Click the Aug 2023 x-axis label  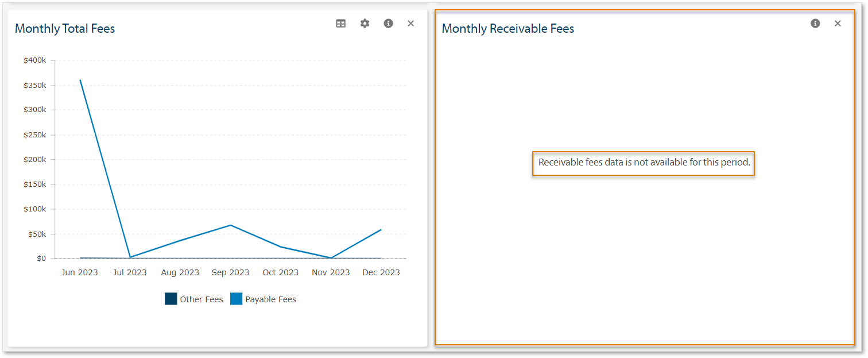(180, 272)
